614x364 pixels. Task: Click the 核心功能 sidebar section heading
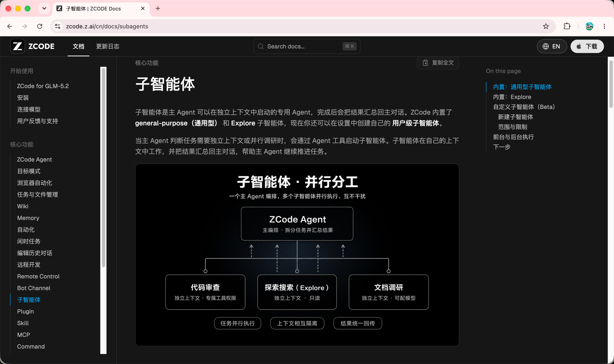coord(22,144)
